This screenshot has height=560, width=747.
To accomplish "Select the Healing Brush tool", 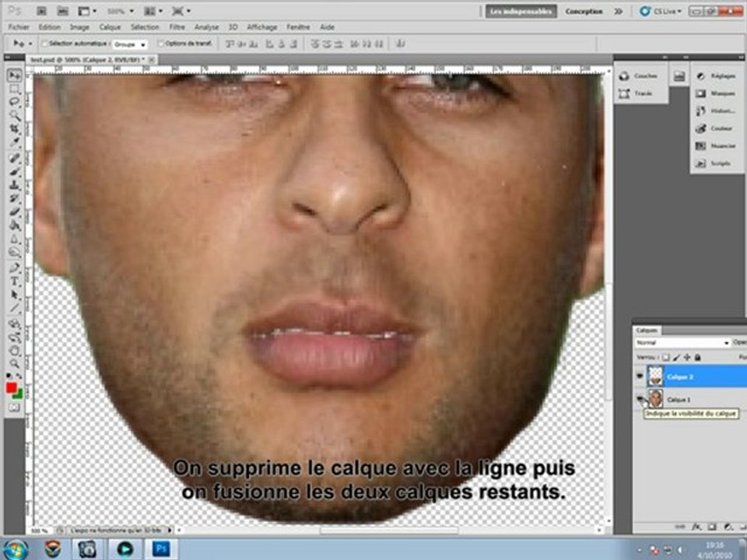I will tap(15, 159).
